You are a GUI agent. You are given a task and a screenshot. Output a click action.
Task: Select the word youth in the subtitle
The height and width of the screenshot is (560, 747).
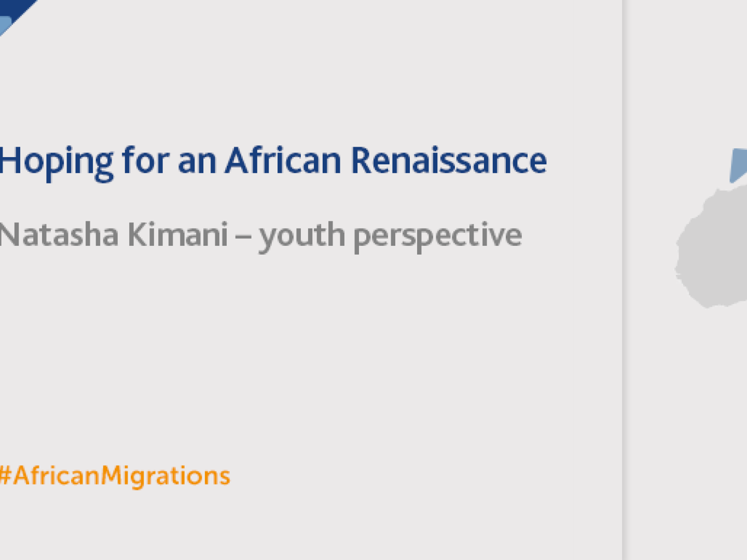point(302,236)
